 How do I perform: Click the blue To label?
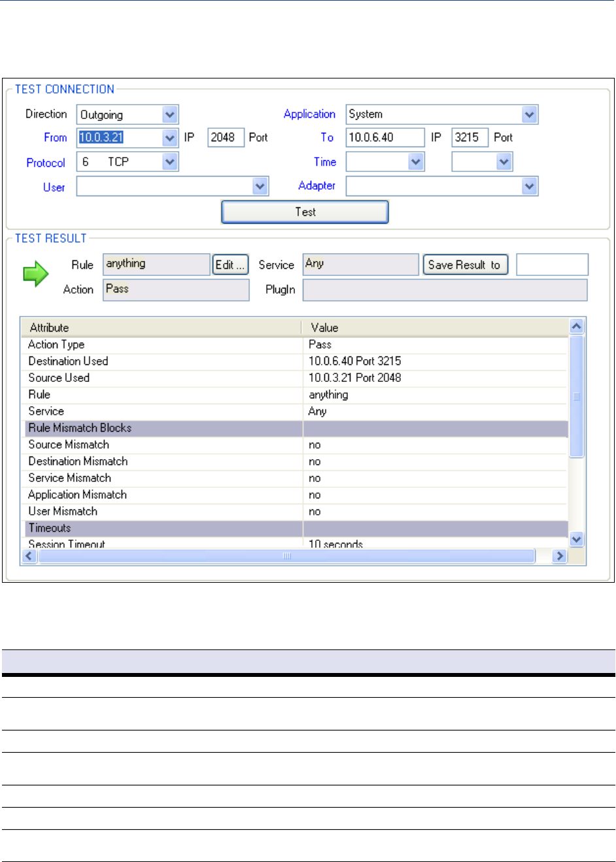pos(327,137)
